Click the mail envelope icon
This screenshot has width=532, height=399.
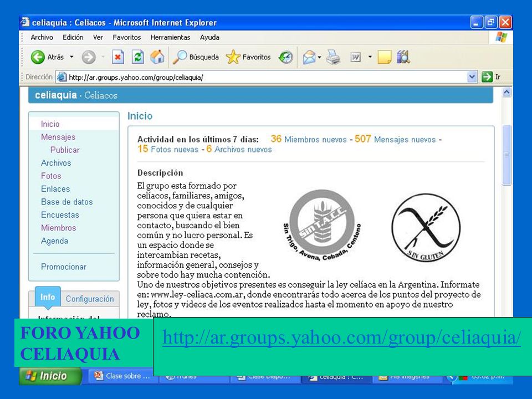point(309,57)
